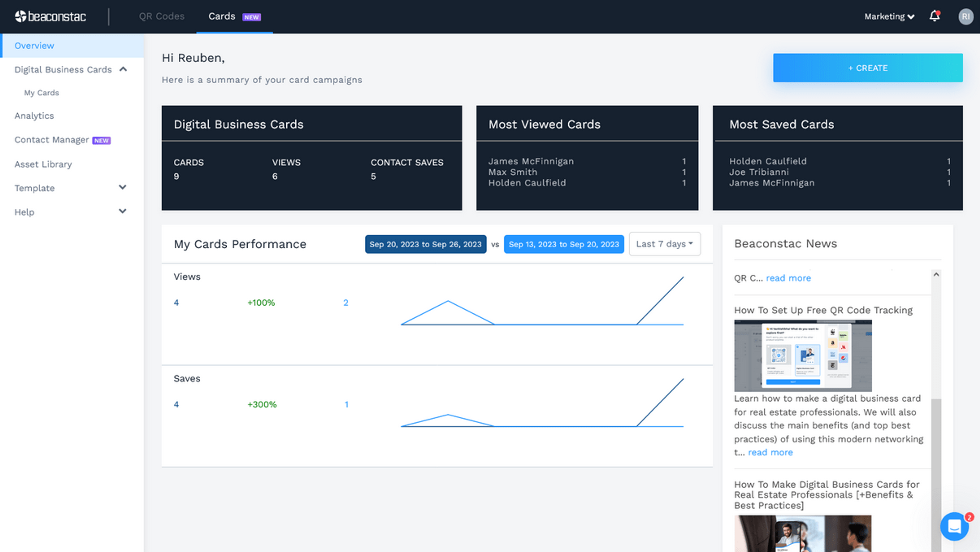Click the + CREATE button
This screenshot has height=552, width=980.
coord(867,68)
